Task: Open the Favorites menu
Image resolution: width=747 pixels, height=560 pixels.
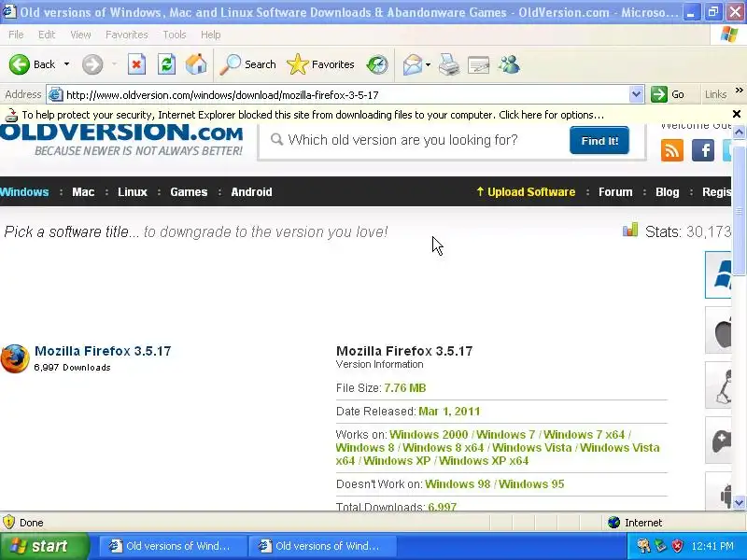Action: tap(127, 35)
